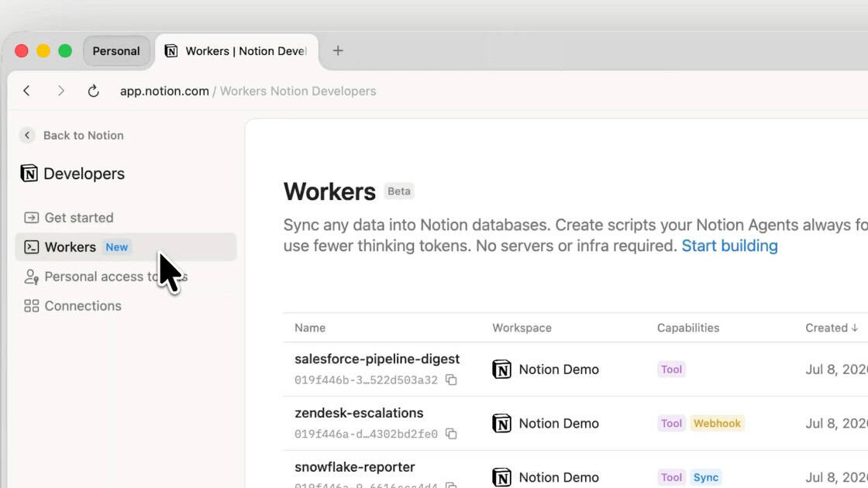The image size is (868, 488).
Task: Open the Workers sidebar item
Action: pos(126,247)
